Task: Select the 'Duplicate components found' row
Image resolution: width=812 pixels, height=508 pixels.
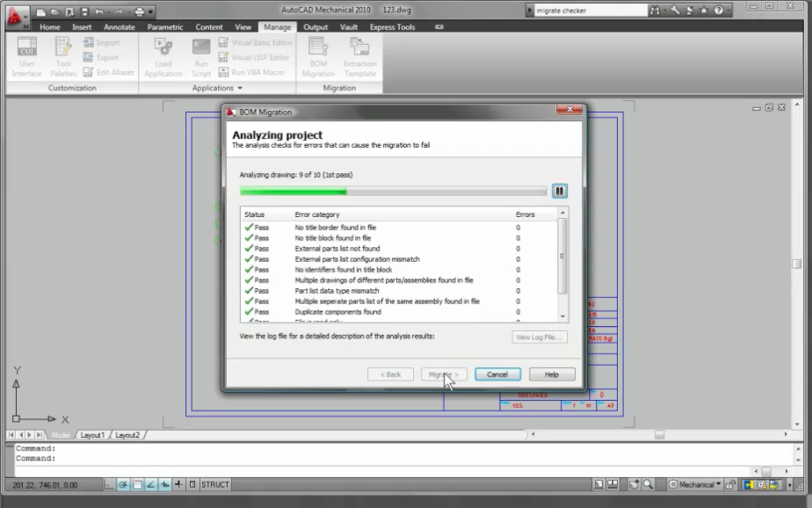Action: pyautogui.click(x=398, y=312)
